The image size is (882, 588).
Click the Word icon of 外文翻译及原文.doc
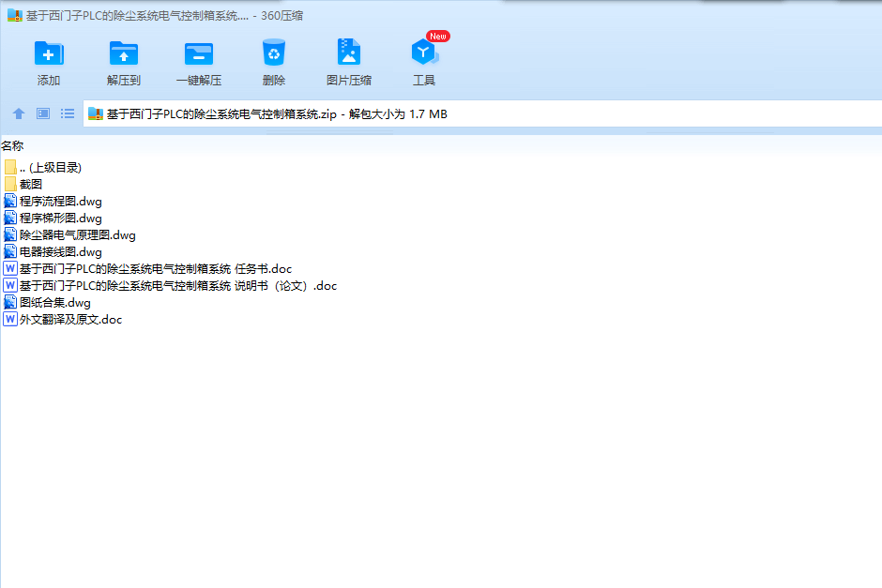pyautogui.click(x=10, y=319)
